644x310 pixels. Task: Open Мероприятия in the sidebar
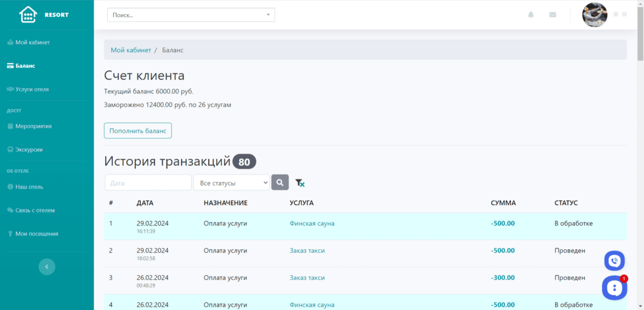pos(33,126)
